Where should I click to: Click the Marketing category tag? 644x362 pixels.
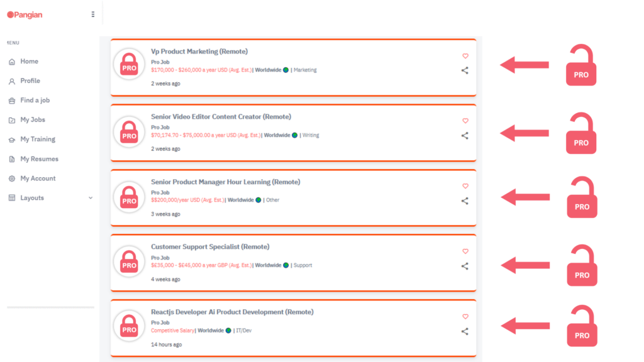[x=305, y=70]
